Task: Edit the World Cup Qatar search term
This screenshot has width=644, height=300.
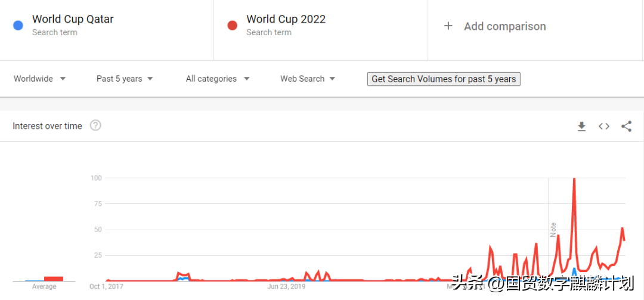Action: pos(73,20)
